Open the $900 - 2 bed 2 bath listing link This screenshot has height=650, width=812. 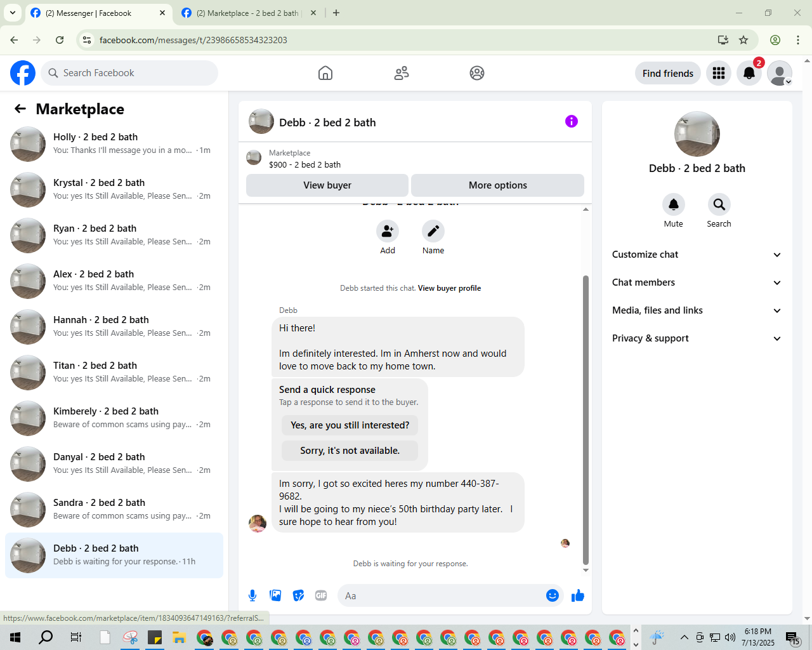[304, 164]
